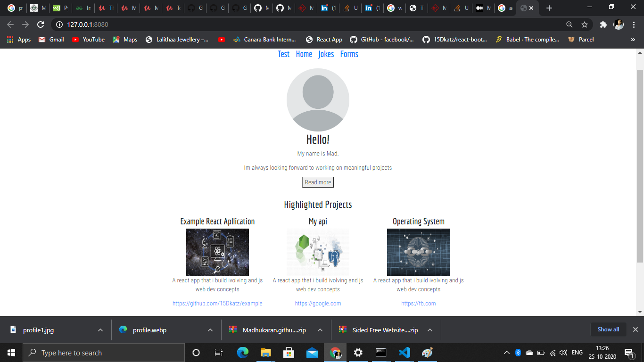Reload the page with the refresh icon

[41, 25]
